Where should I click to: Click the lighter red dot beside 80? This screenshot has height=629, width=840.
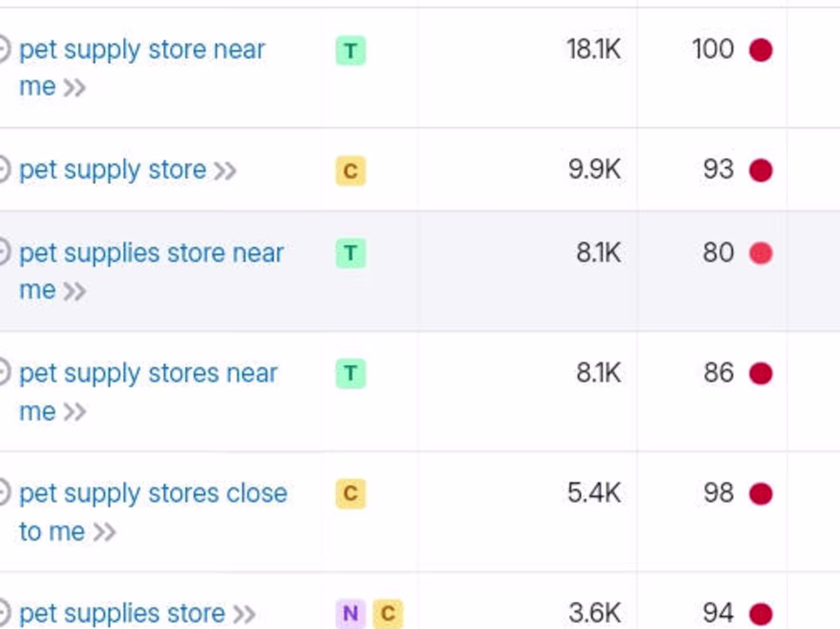point(760,253)
